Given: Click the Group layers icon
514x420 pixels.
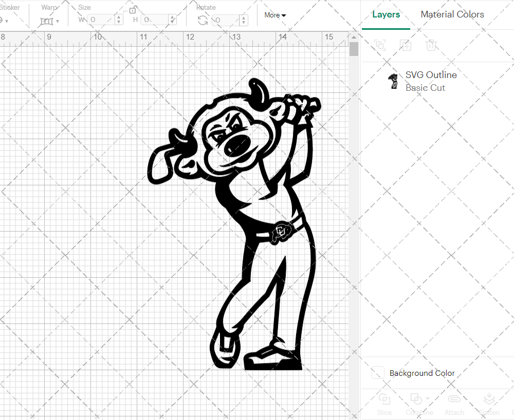Looking at the screenshot, I should coord(380,45).
